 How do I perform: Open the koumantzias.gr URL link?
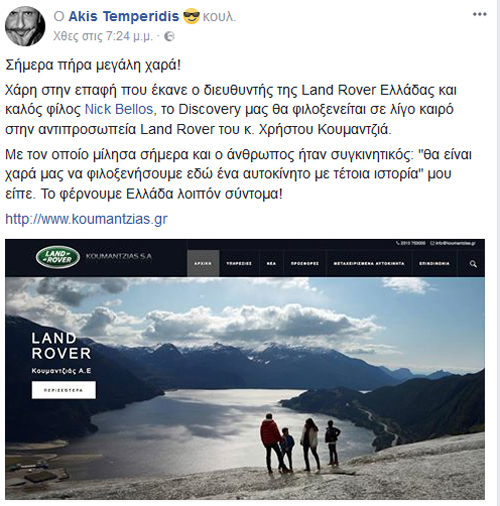(86, 219)
